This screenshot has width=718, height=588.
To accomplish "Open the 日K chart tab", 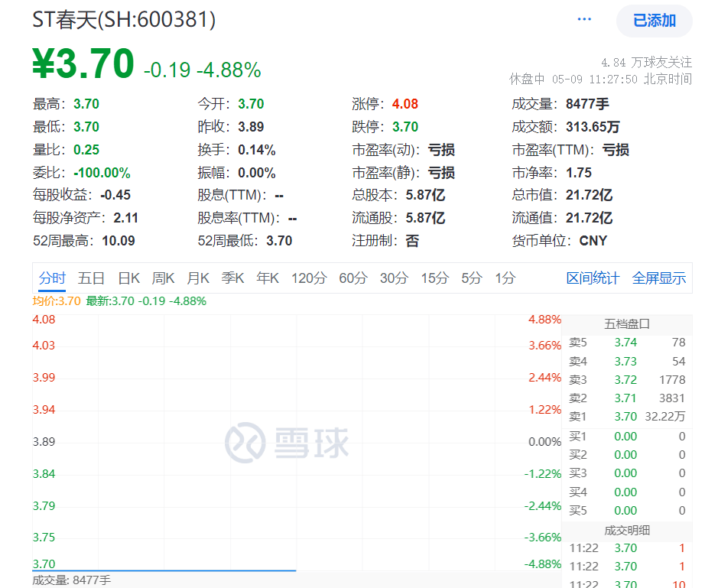I will (128, 278).
